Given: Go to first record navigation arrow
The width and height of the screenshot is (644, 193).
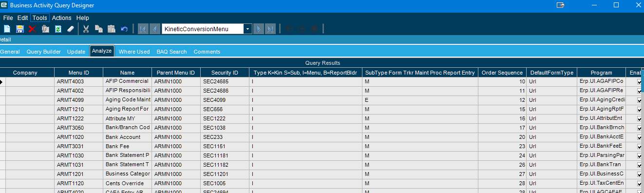Looking at the screenshot, I should [x=143, y=29].
